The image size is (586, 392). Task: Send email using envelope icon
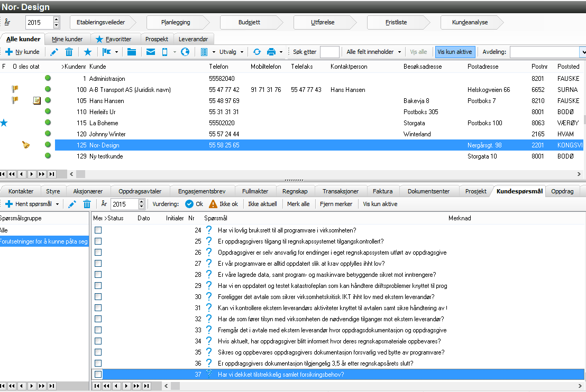coord(151,52)
